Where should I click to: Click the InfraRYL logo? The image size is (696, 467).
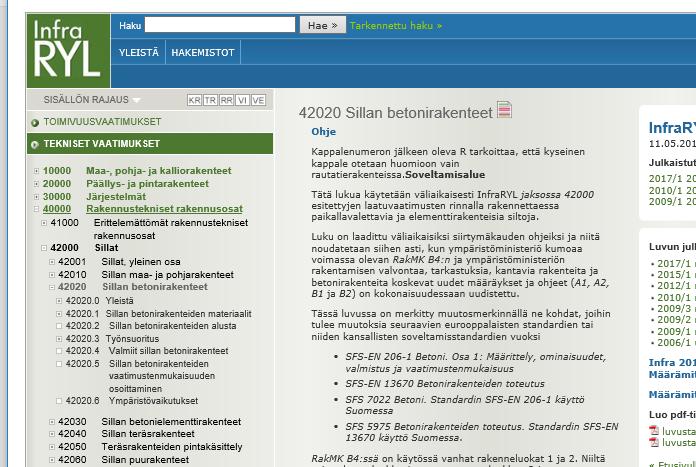click(68, 51)
